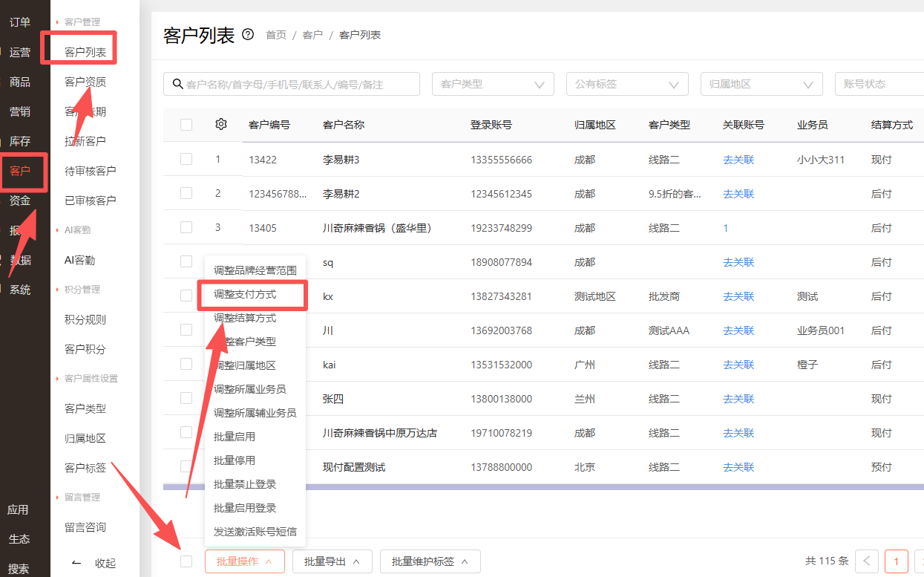Check the bottom select-all checkbox
This screenshot has width=924, height=577.
[x=186, y=561]
